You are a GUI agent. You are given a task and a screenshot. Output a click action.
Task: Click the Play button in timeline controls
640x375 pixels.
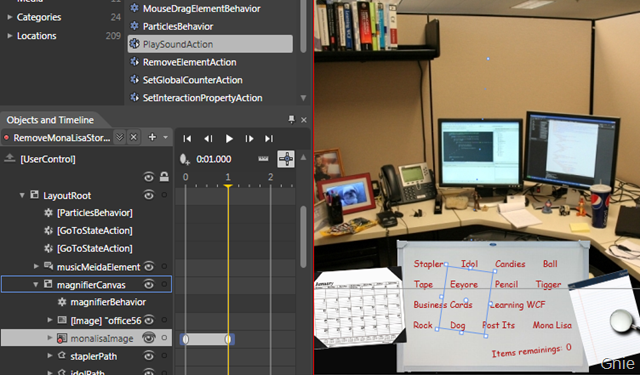(x=229, y=139)
